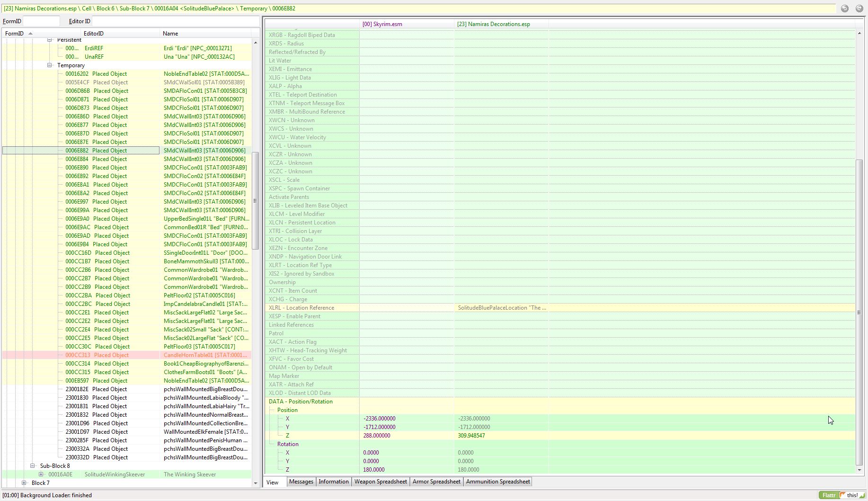Screen dimensions: 868x501
Task: Click the Skyrim.esm rotation Z value 180.0000
Action: pos(374,470)
